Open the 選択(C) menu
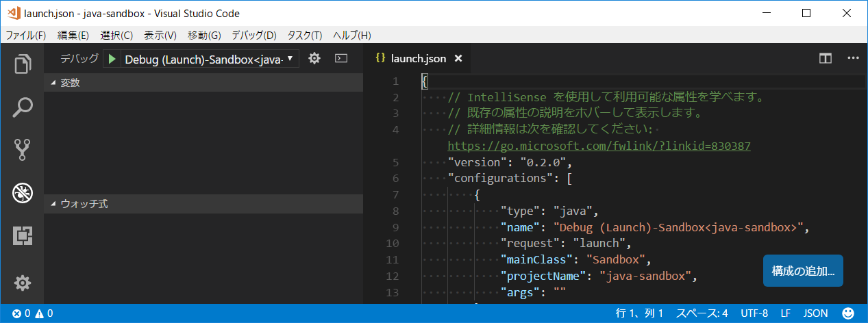The width and height of the screenshot is (868, 323). (116, 35)
